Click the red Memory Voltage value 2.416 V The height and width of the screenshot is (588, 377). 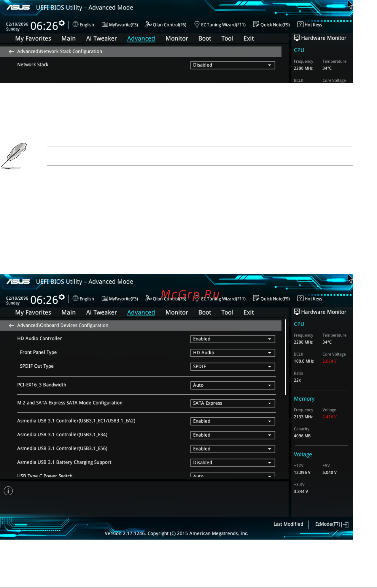[x=330, y=417]
